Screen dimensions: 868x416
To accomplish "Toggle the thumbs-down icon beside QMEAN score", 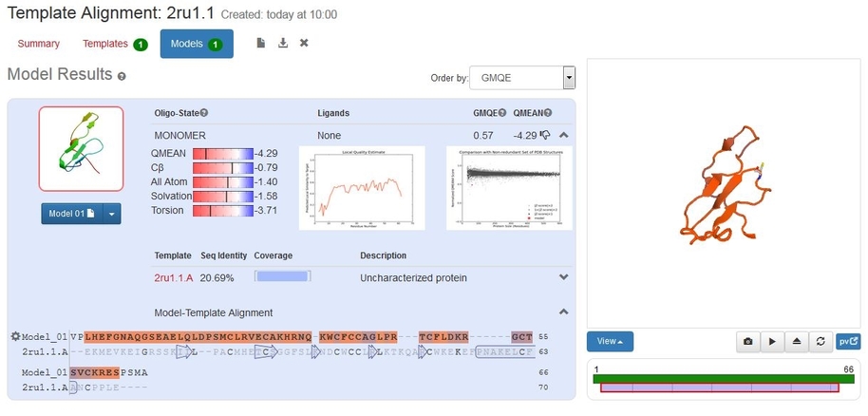I will 547,136.
